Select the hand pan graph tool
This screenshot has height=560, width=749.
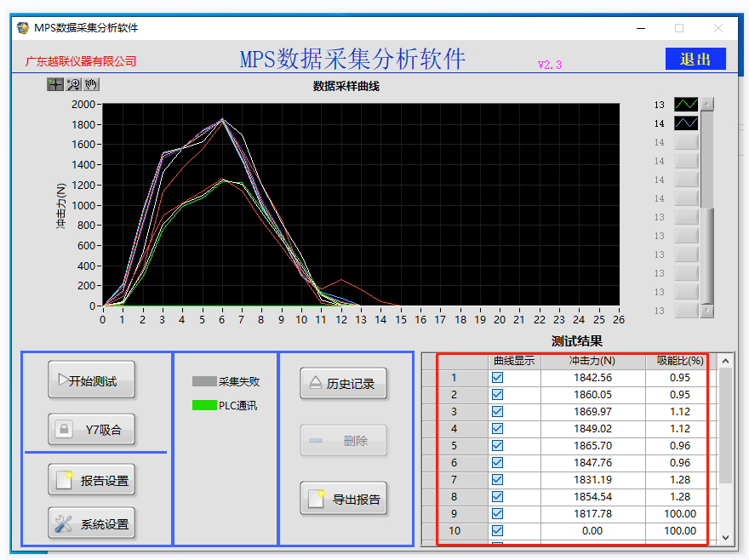pos(91,83)
